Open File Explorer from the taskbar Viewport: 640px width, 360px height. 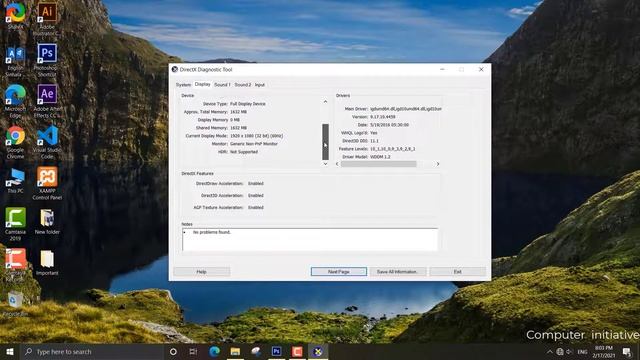coord(235,351)
